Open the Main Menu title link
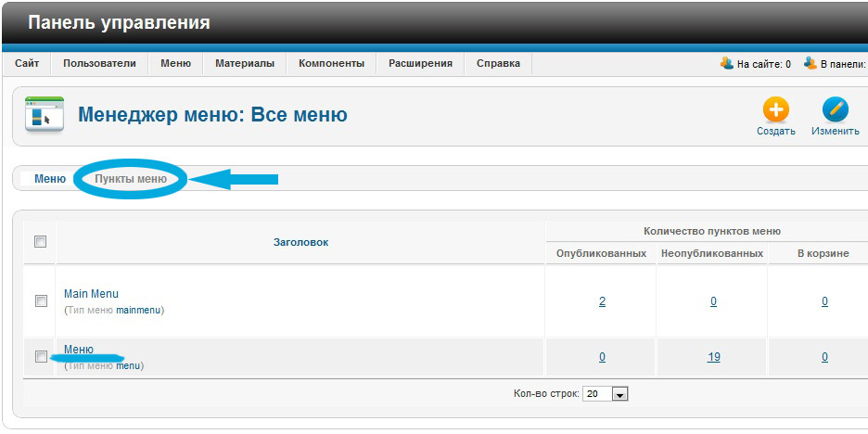The width and height of the screenshot is (868, 434). pos(91,294)
